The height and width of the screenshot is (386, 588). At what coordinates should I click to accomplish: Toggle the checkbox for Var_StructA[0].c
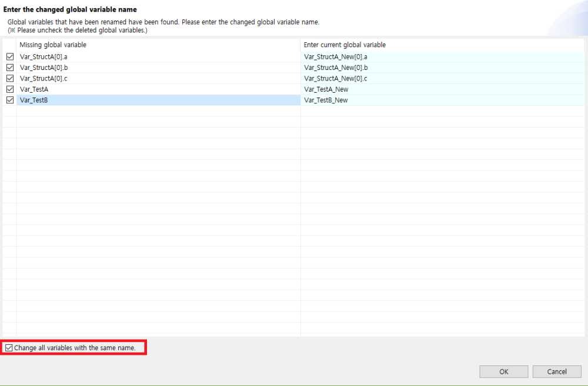pos(9,78)
